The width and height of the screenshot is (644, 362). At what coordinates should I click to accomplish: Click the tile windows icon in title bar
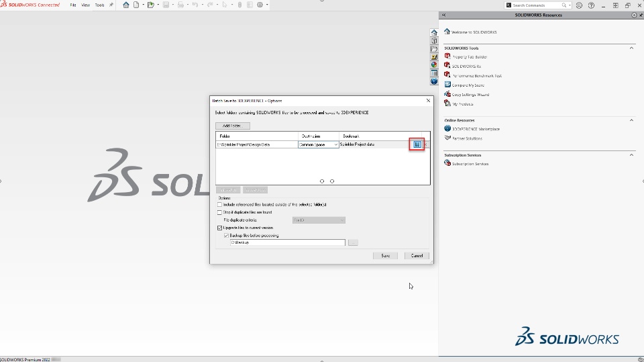point(615,5)
